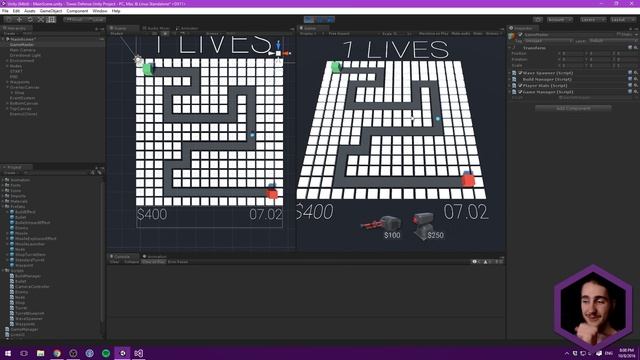The height and width of the screenshot is (360, 640).
Task: Click the Console Error Pause button
Action: (x=178, y=262)
